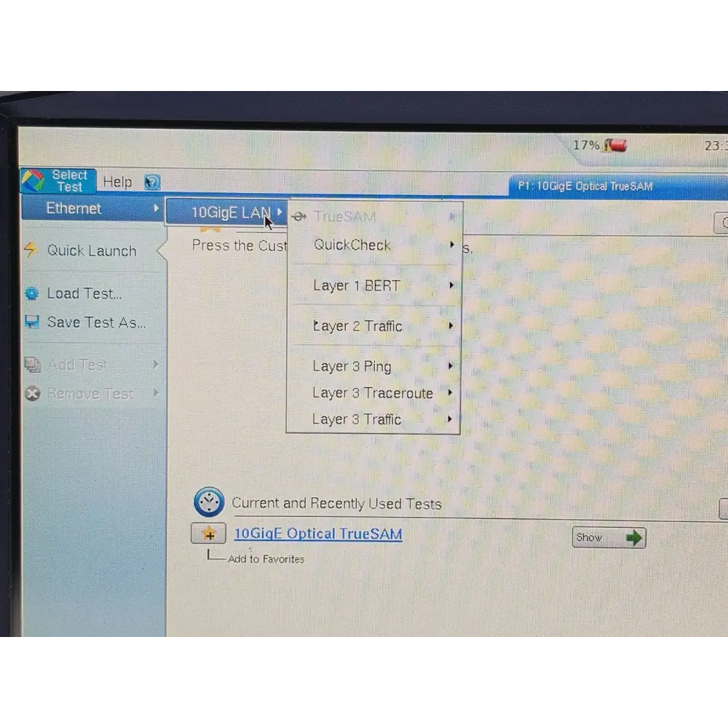Viewport: 728px width, 728px height.
Task: Select Layer 3 Traceroute
Action: click(x=373, y=393)
